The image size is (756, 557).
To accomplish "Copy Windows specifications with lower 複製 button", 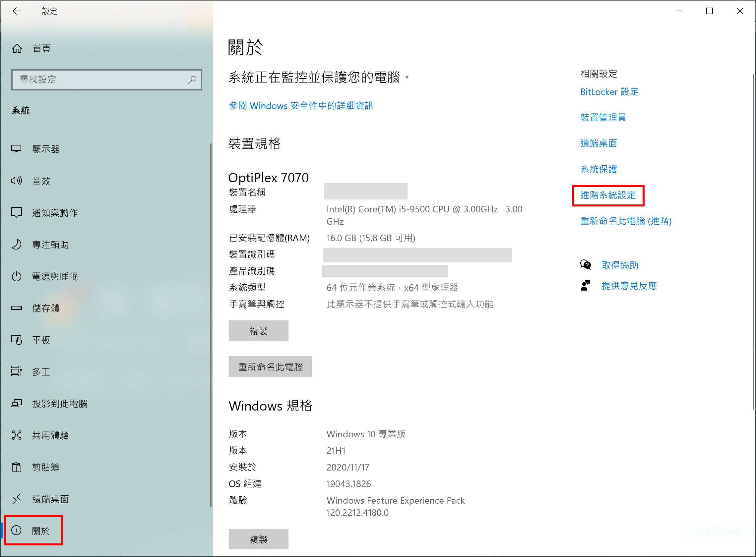I will (x=258, y=539).
